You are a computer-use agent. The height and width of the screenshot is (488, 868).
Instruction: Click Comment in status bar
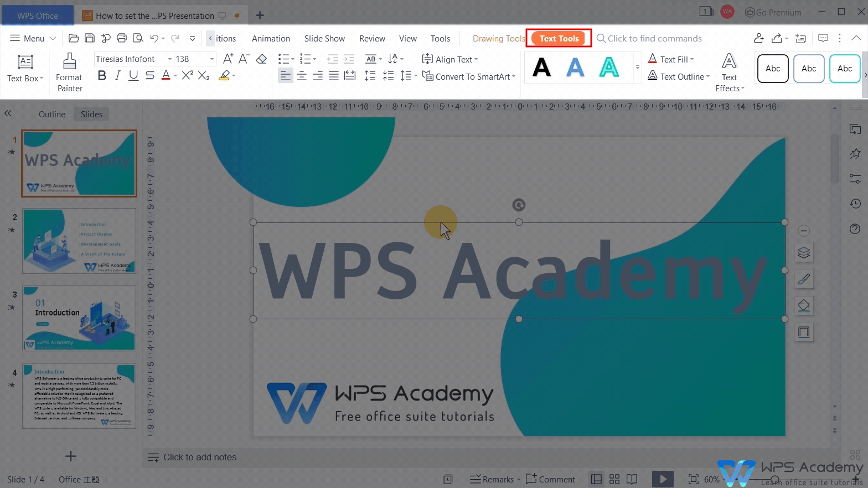(551, 479)
